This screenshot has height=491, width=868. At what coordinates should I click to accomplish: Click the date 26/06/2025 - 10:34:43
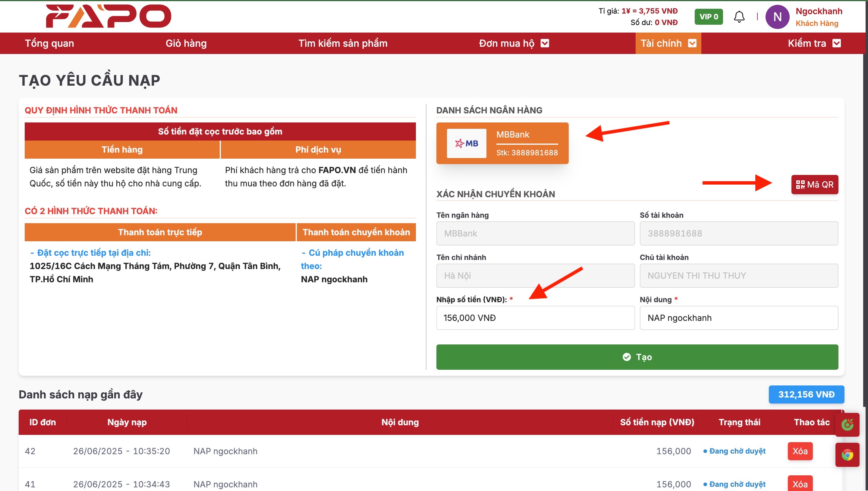click(121, 484)
